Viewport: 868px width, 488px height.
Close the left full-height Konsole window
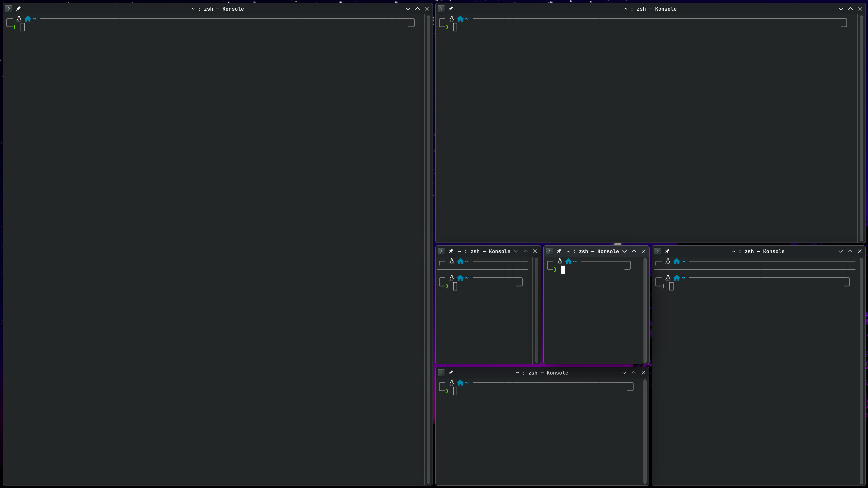pos(427,9)
